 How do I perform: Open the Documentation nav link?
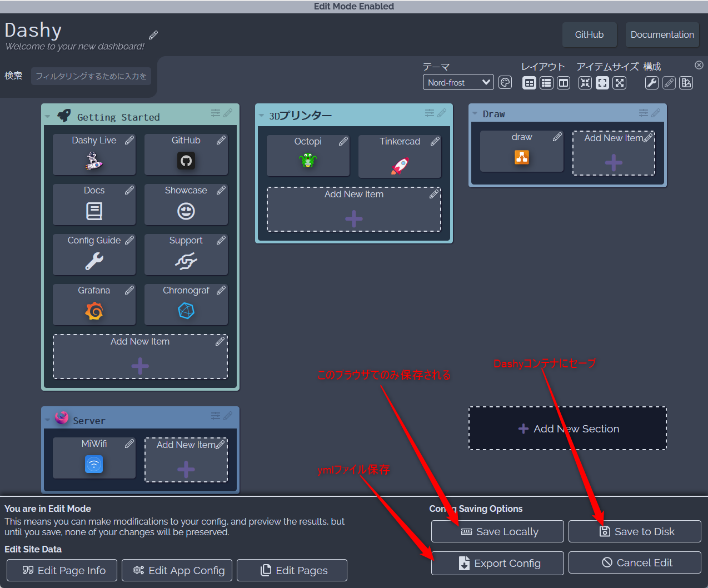coord(662,34)
